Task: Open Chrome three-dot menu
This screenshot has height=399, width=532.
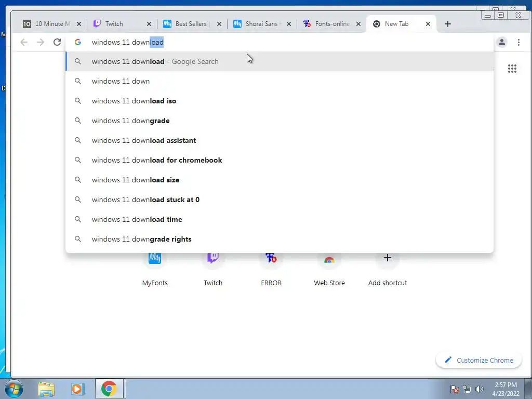Action: [x=518, y=42]
